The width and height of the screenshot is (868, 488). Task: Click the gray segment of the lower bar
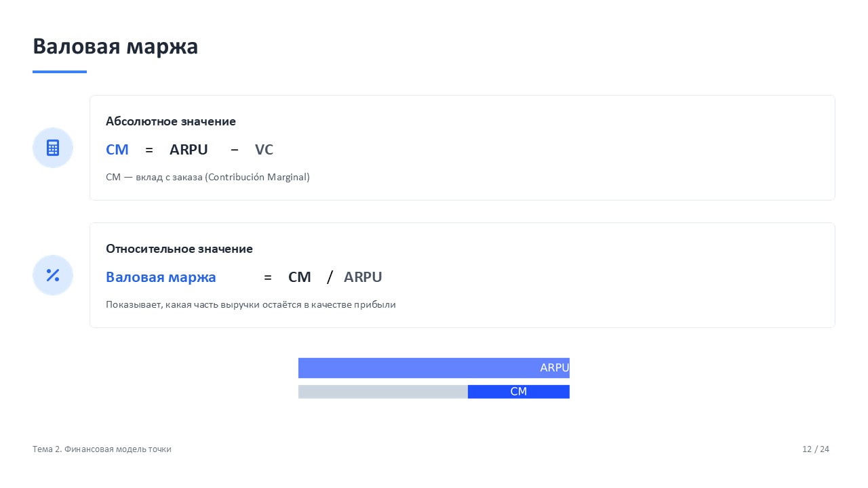coord(383,392)
